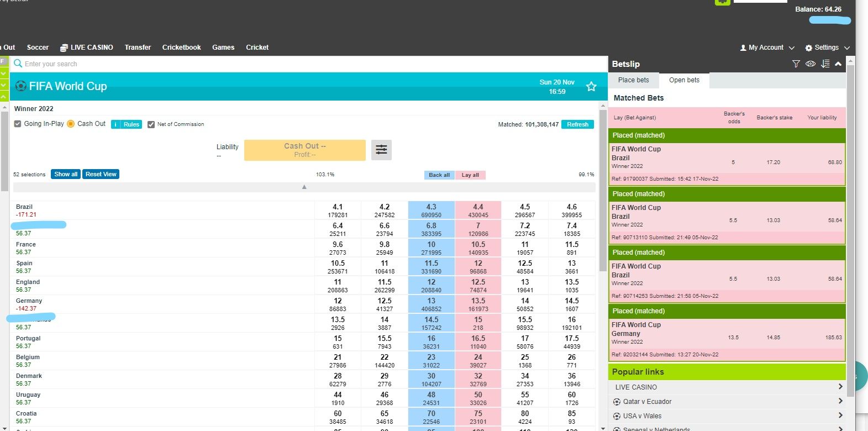
Task: Click the Belgium back price 23 cell
Action: pyautogui.click(x=431, y=361)
